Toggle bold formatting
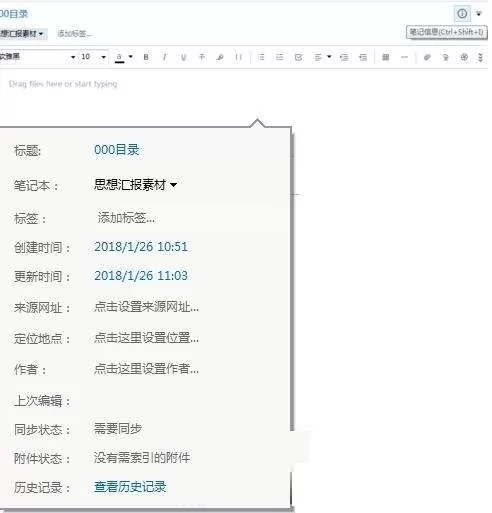Screen dimensions: 492x513 pos(146,57)
